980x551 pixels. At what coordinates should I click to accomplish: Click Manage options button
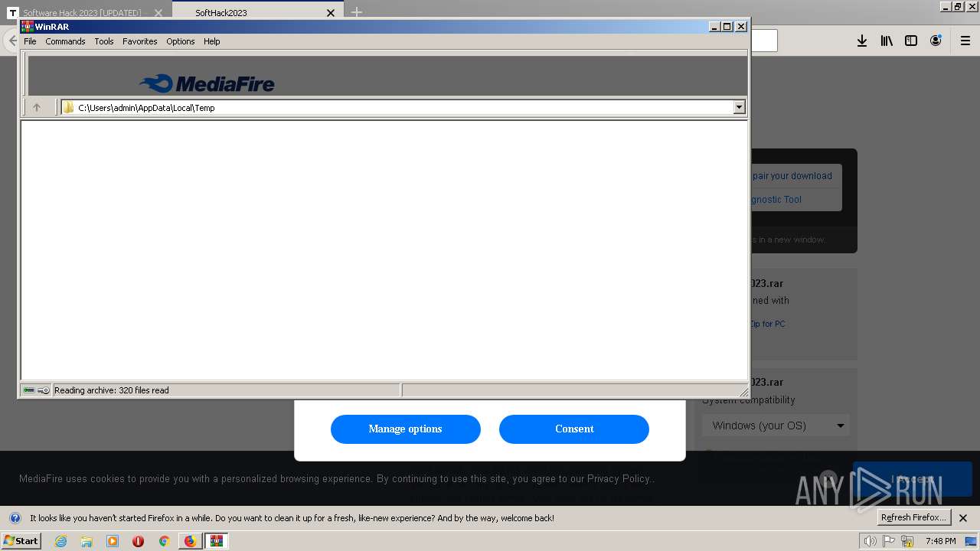click(406, 429)
